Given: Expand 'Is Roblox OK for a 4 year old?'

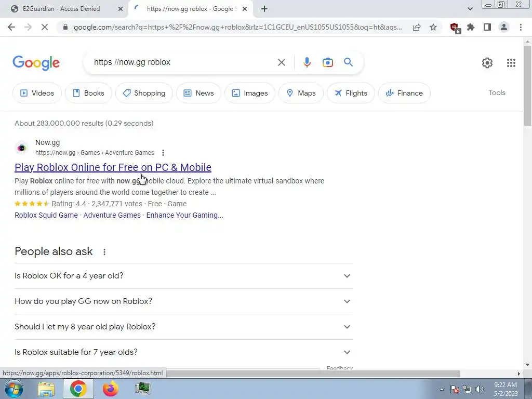Looking at the screenshot, I should 184,276.
